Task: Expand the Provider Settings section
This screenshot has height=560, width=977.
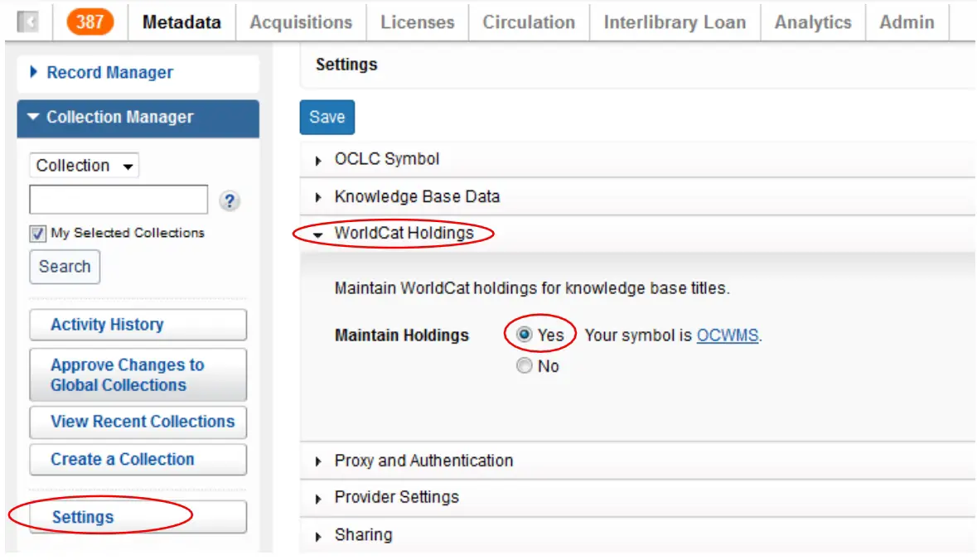Action: (x=396, y=497)
